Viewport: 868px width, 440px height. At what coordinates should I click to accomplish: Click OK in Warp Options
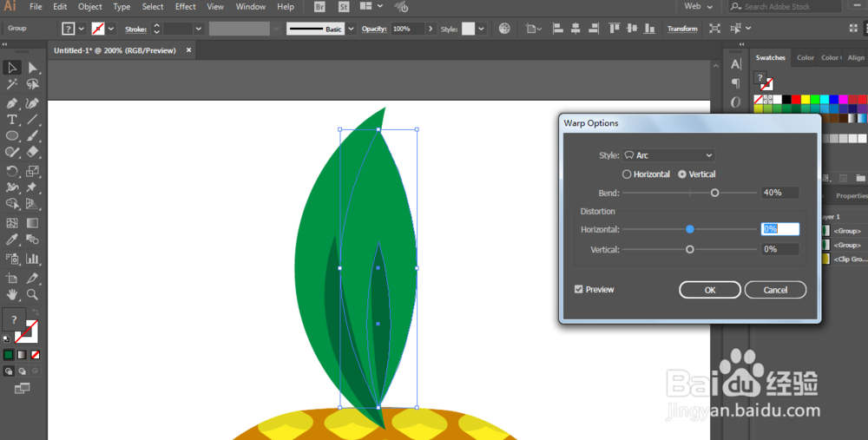coord(710,290)
